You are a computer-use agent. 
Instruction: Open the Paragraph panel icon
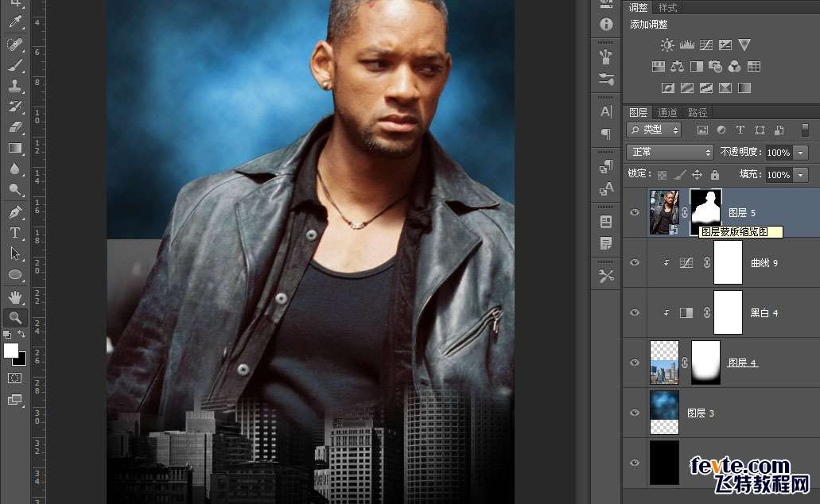tap(606, 134)
